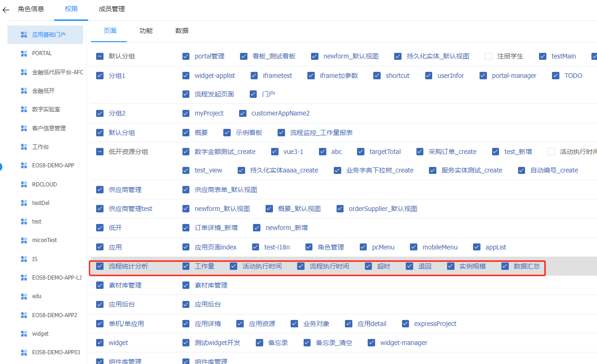Uncheck the 流程统计分析 group checkbox
Screen dimensions: 597x364
(x=100, y=266)
